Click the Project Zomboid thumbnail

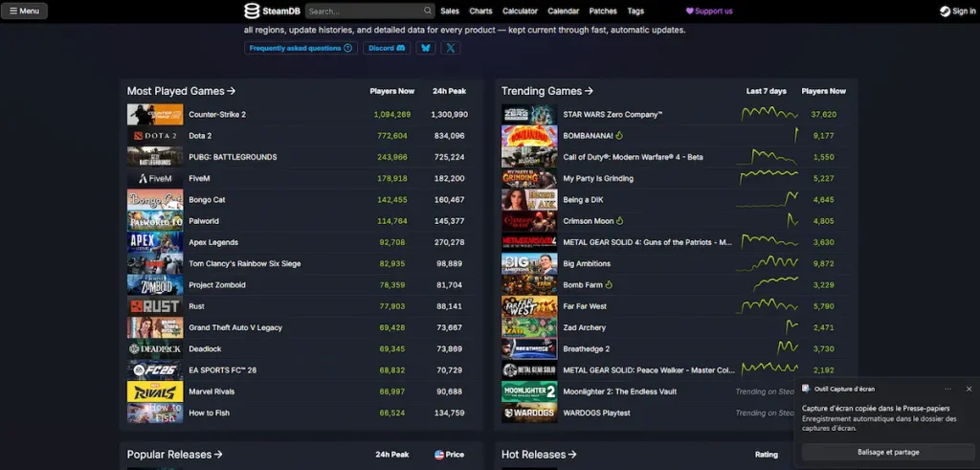[x=155, y=284]
